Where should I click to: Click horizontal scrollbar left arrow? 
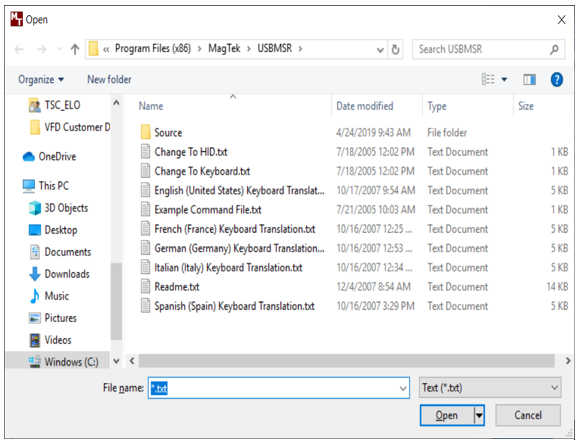132,360
